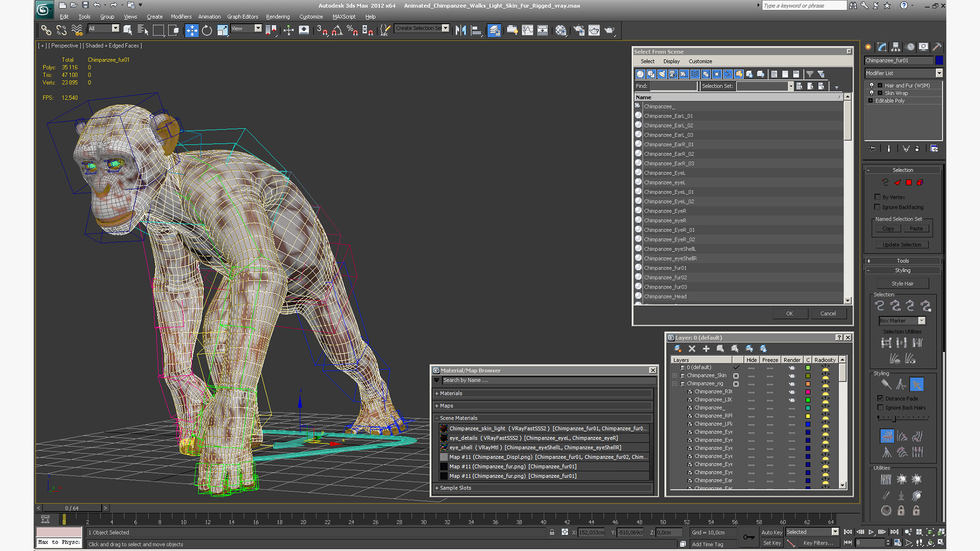Open the Modifier List dropdown

coord(939,73)
